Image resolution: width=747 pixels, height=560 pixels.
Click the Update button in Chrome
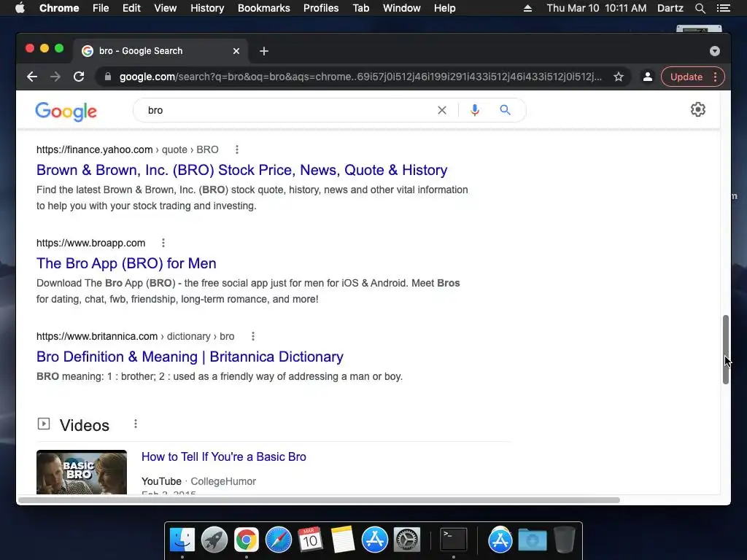[x=686, y=77]
